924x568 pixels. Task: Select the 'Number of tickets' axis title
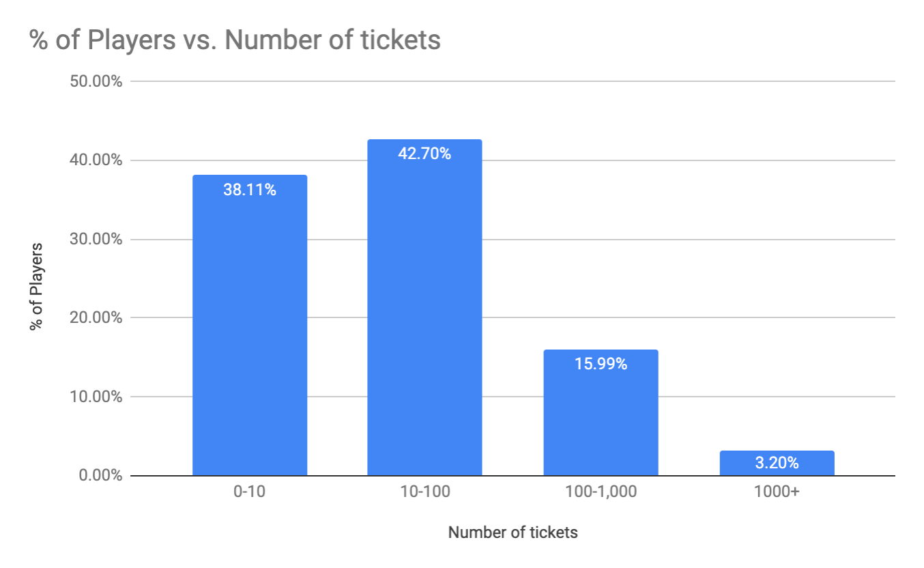[512, 532]
